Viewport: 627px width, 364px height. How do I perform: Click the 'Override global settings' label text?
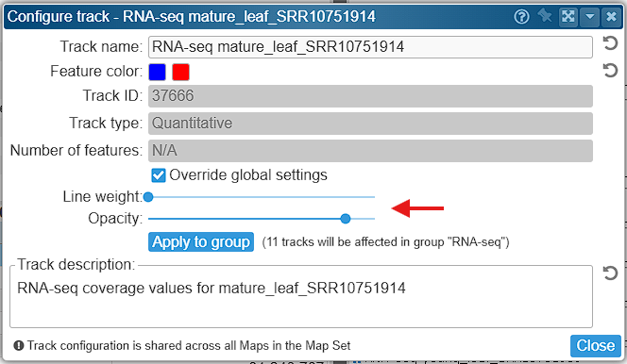pos(248,175)
